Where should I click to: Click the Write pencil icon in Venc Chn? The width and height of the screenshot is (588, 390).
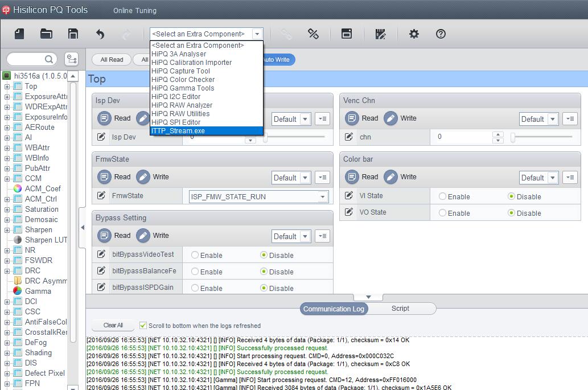[x=390, y=118]
